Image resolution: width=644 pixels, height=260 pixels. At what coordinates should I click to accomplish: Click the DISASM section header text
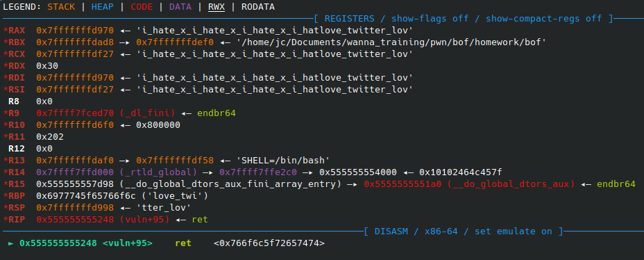click(x=464, y=231)
